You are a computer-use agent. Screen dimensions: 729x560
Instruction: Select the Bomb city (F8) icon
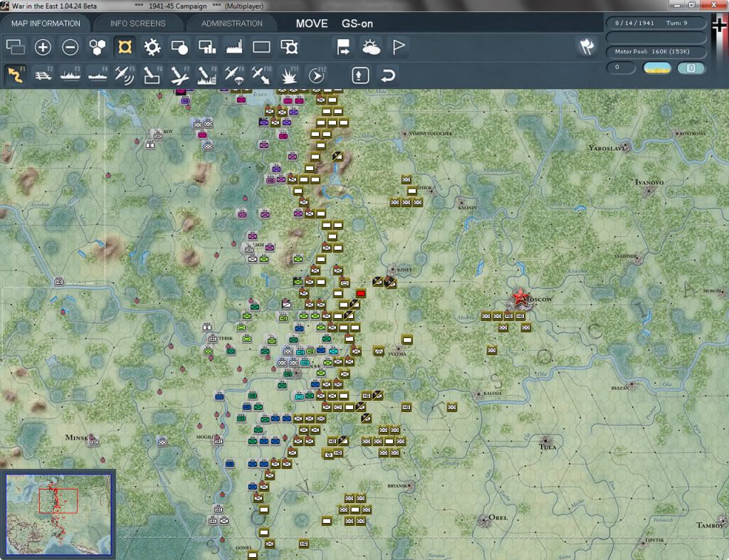tap(207, 75)
